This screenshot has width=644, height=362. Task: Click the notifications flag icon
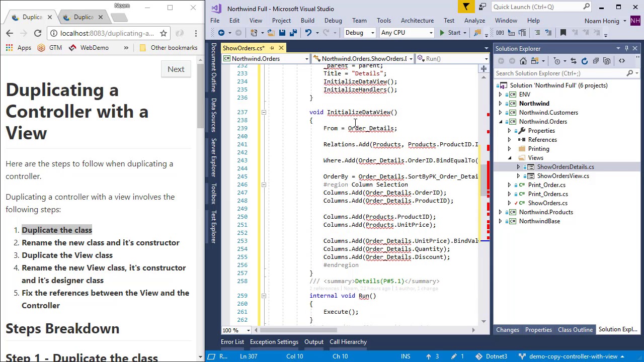466,7
